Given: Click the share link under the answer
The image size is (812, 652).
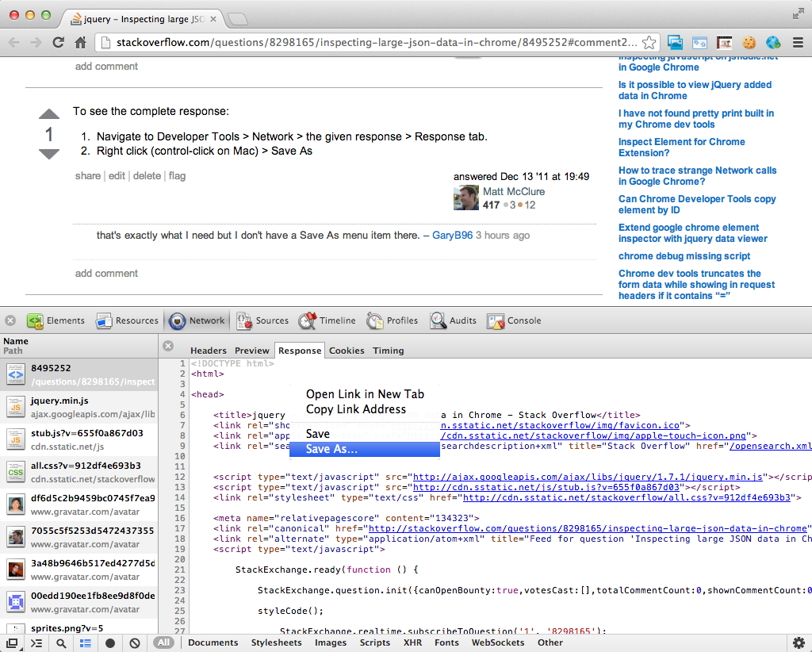Looking at the screenshot, I should pos(87,175).
